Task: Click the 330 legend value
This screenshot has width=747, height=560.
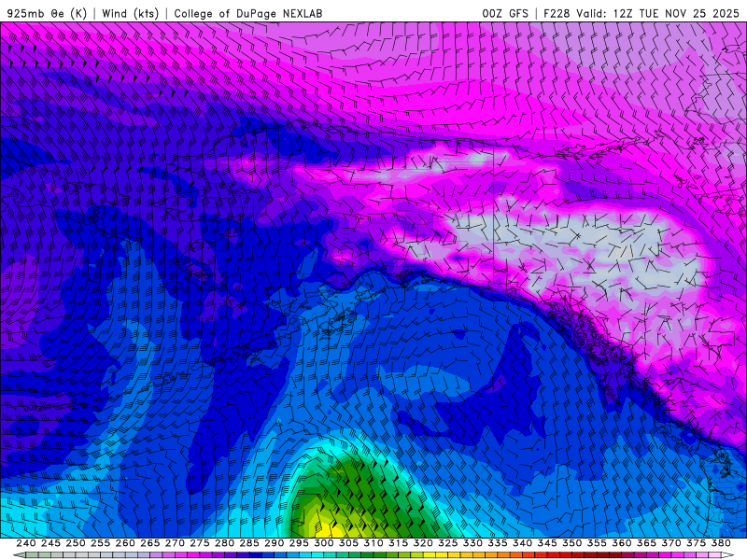Action: coord(472,543)
